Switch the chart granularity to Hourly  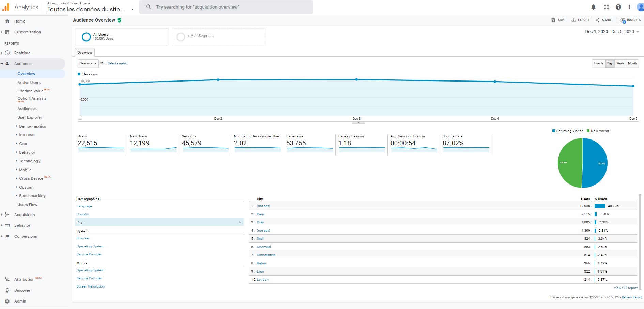599,63
